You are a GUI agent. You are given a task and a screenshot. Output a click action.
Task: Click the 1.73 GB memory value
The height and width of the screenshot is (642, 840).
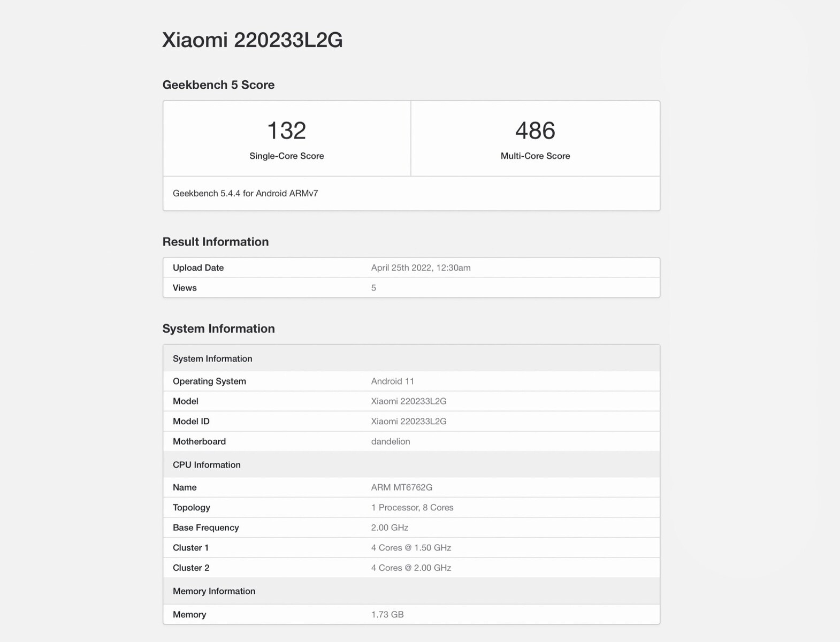[387, 614]
